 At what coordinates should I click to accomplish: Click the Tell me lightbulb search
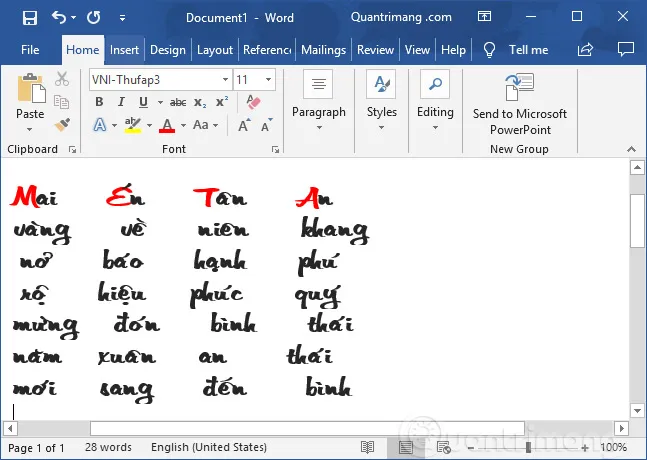tap(516, 50)
